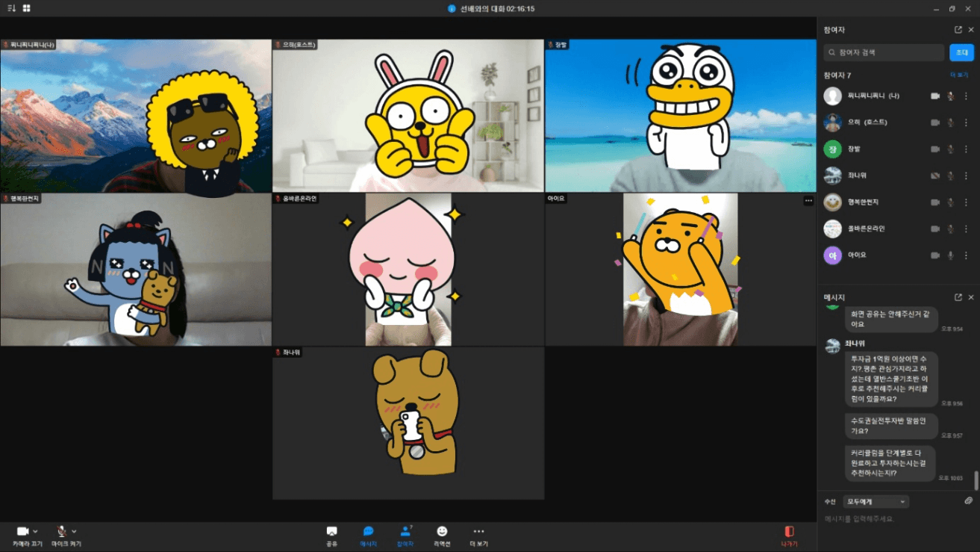Click microphone icon in 장발 row
980x552 pixels.
click(x=951, y=149)
